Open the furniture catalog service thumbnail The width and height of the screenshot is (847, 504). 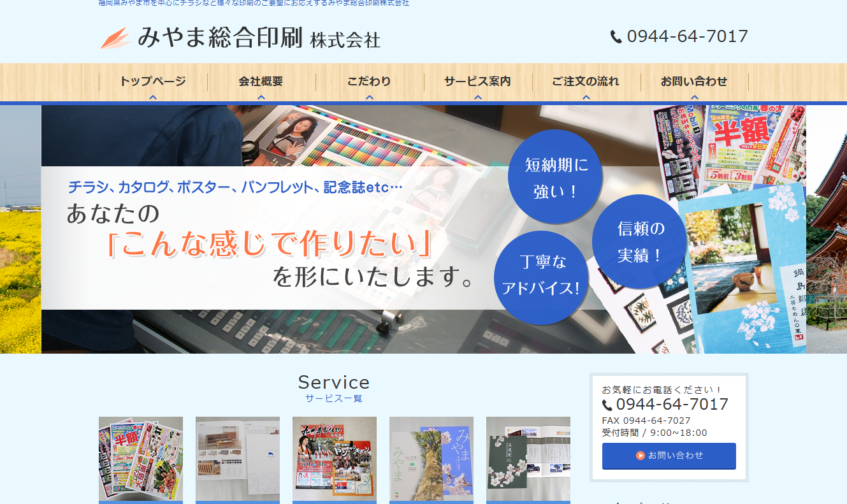[x=238, y=459]
